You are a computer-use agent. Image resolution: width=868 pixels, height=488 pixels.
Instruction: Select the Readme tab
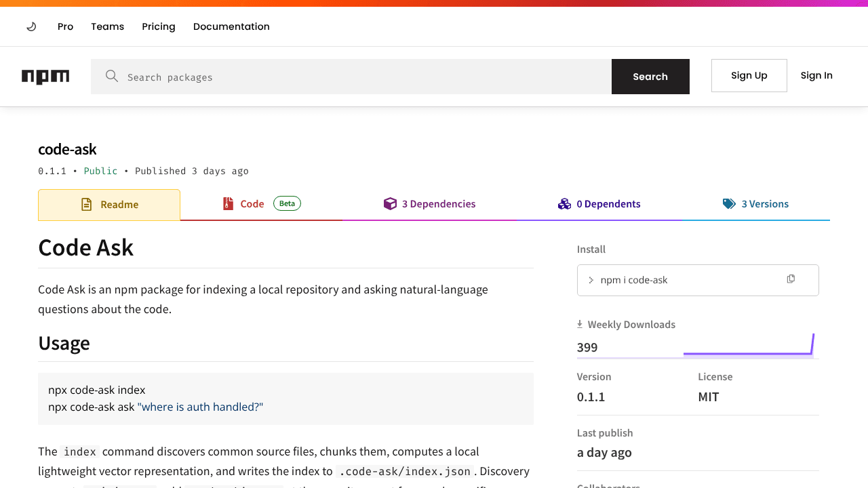tap(109, 205)
